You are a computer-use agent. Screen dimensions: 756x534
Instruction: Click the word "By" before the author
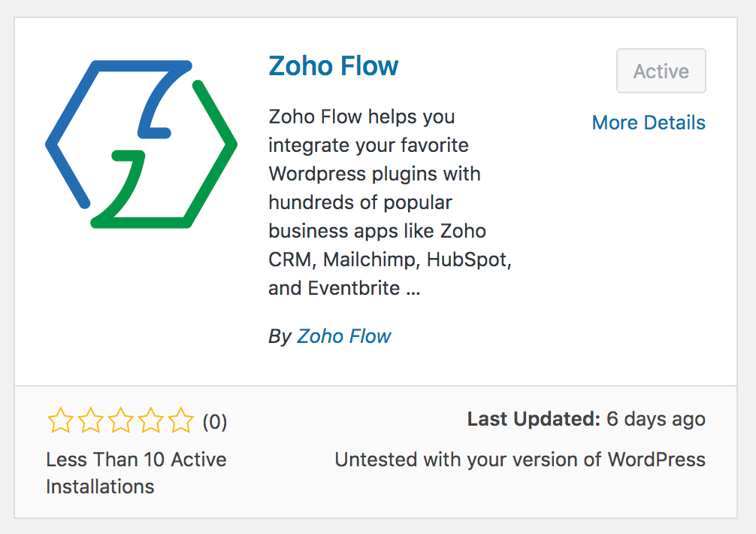(280, 336)
